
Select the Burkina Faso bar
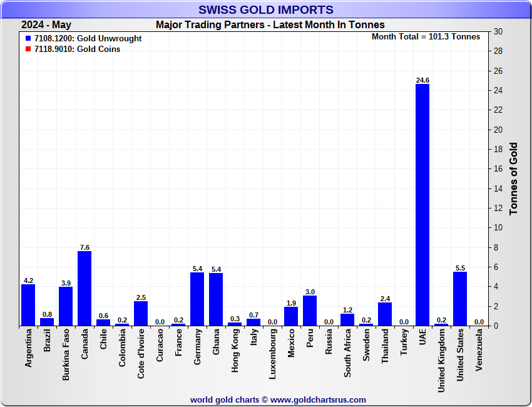66,306
